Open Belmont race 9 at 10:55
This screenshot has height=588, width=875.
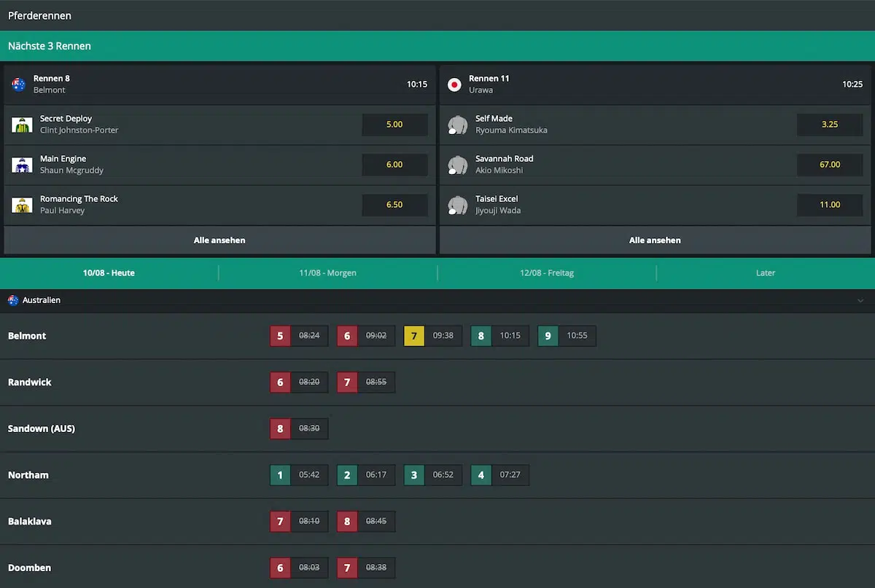coord(567,336)
